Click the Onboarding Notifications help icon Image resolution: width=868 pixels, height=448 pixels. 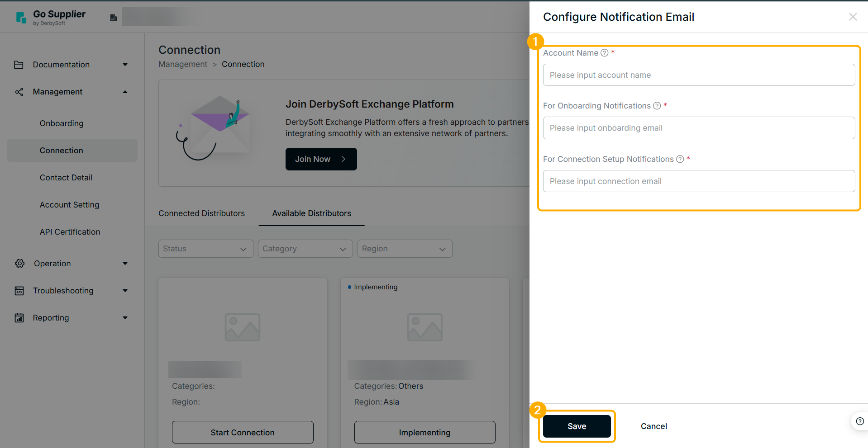(x=657, y=106)
